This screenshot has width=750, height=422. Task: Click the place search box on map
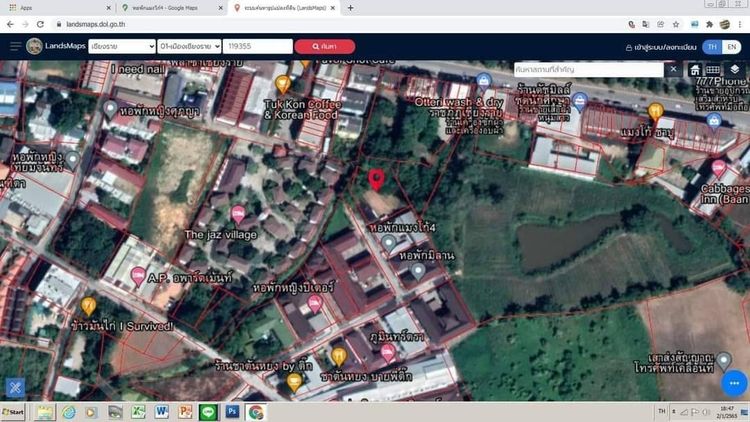[588, 70]
